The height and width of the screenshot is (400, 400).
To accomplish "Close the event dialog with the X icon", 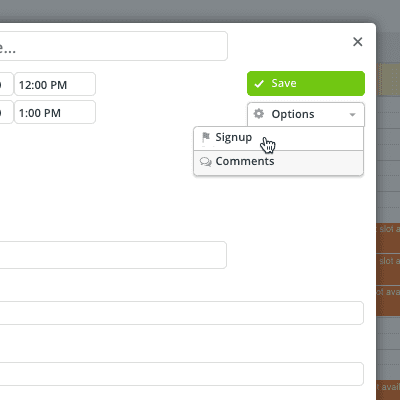I will point(358,42).
